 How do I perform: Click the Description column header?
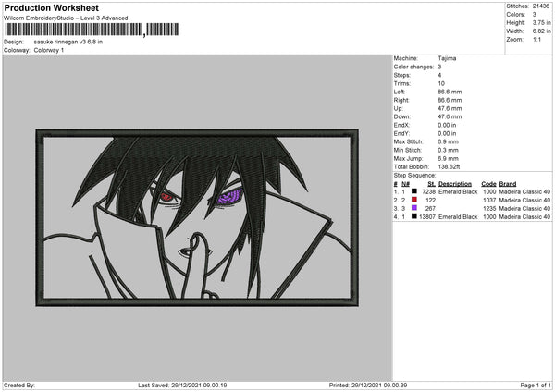click(455, 184)
